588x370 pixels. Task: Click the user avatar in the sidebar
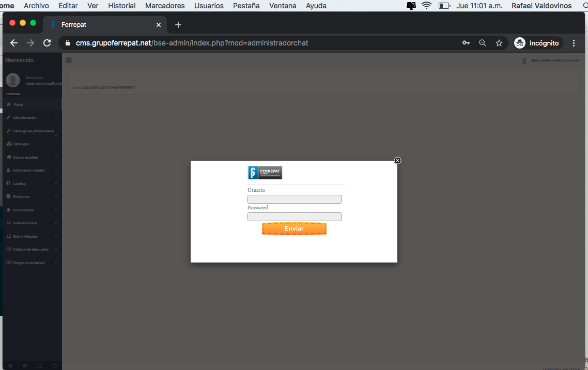(13, 80)
